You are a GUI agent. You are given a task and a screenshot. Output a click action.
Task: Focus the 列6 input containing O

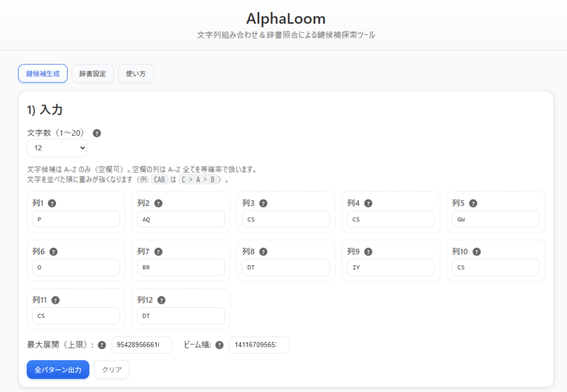coord(76,268)
